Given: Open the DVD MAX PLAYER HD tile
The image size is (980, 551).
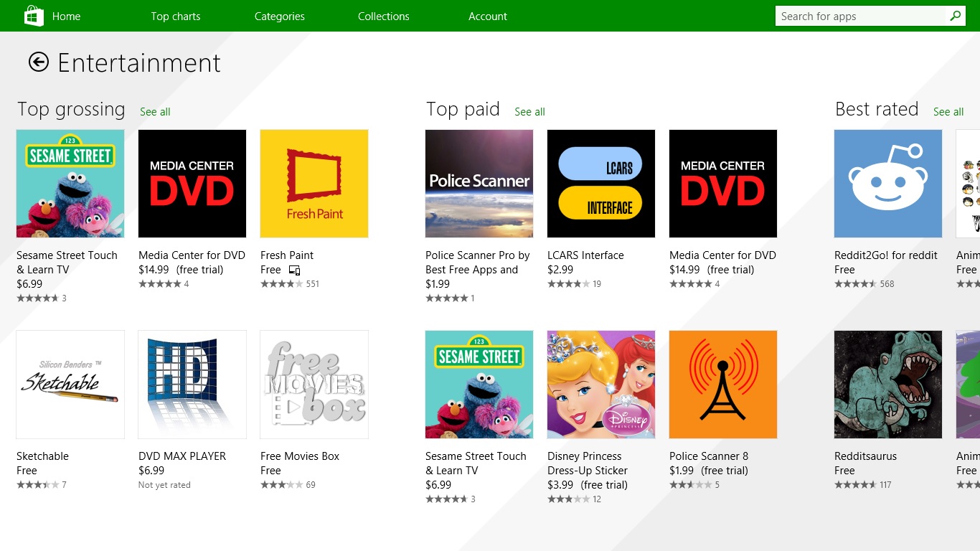Looking at the screenshot, I should (x=192, y=385).
